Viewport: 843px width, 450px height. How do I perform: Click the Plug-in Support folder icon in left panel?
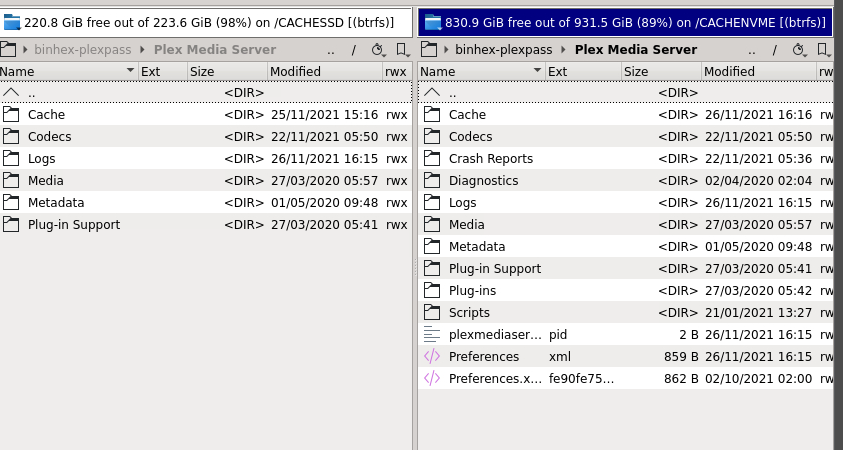tap(11, 224)
